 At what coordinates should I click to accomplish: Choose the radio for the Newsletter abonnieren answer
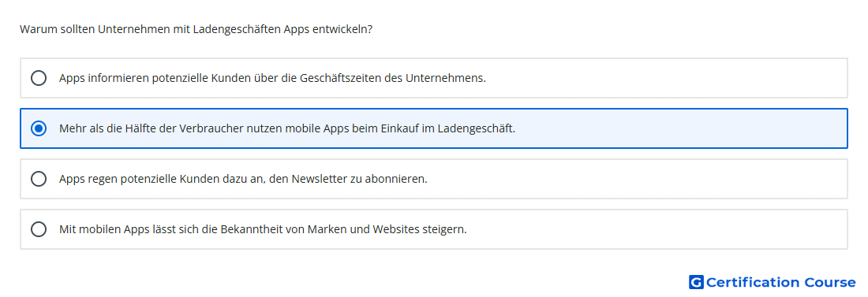[38, 179]
